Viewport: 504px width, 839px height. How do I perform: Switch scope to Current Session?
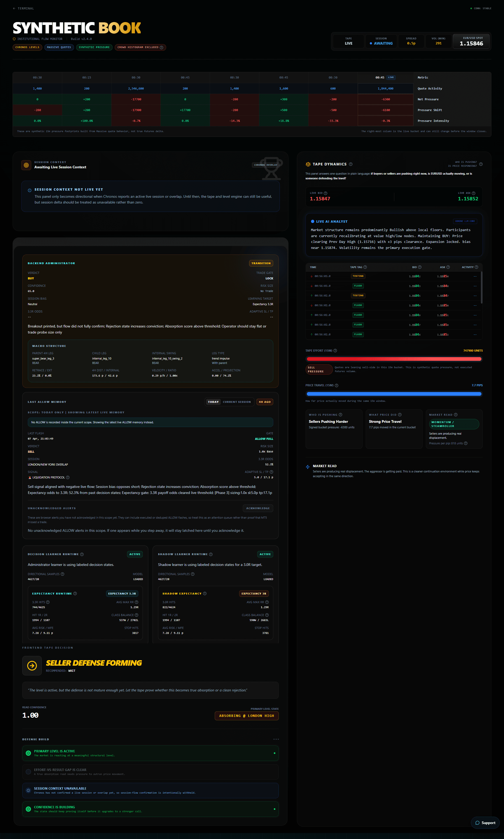pyautogui.click(x=237, y=402)
